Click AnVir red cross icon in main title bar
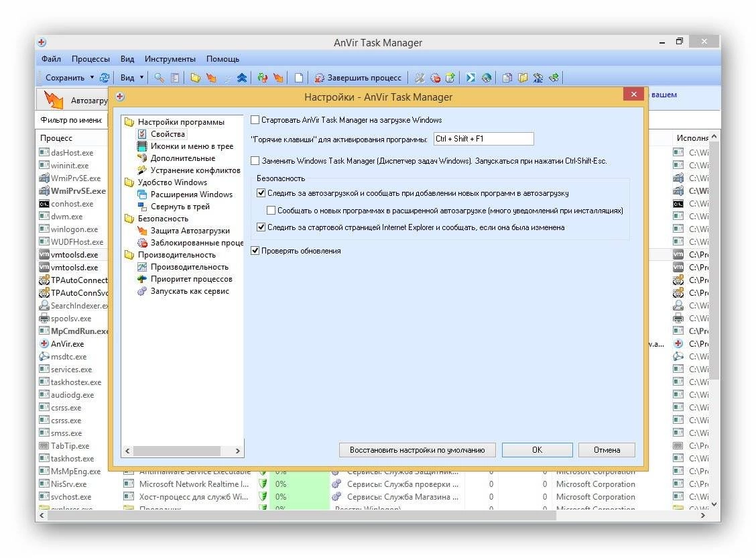756x558 pixels. 42,42
